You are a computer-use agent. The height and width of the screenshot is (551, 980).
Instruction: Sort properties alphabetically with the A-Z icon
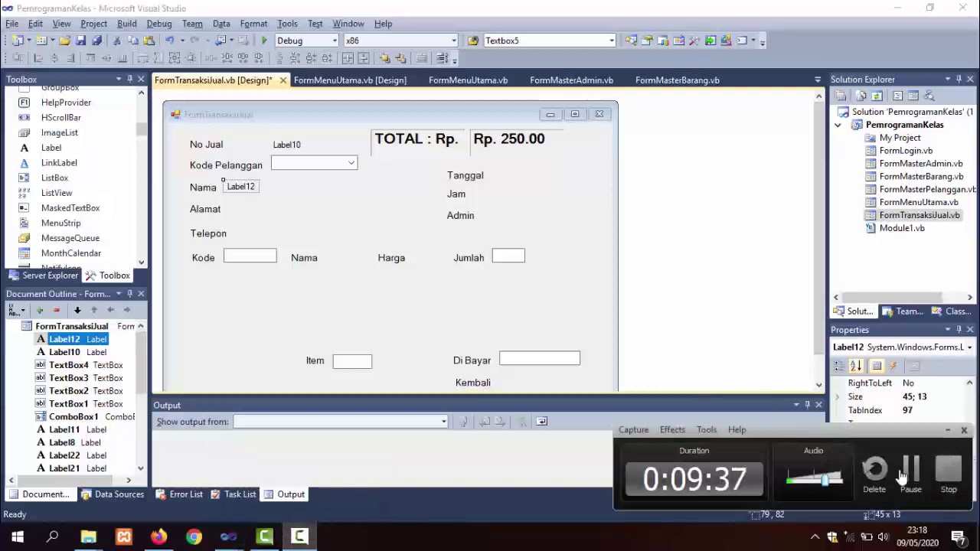[857, 366]
